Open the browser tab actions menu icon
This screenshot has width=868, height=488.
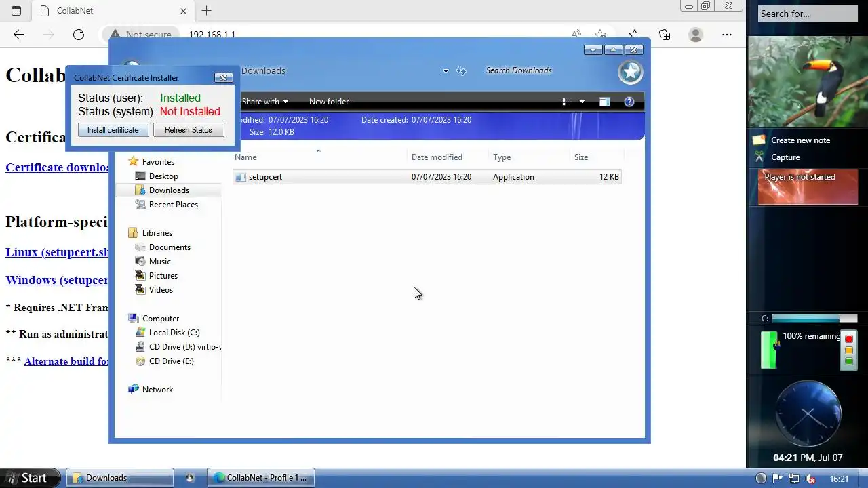16,11
